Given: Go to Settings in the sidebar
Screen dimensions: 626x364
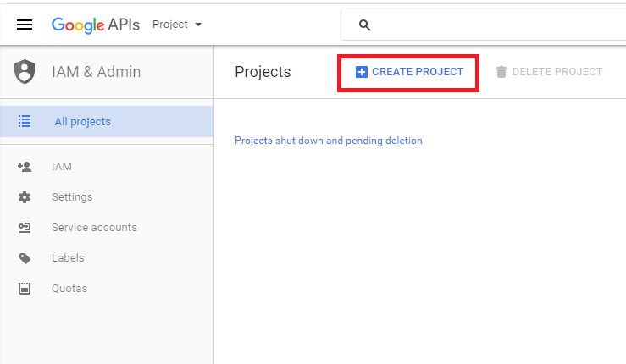Looking at the screenshot, I should [72, 197].
